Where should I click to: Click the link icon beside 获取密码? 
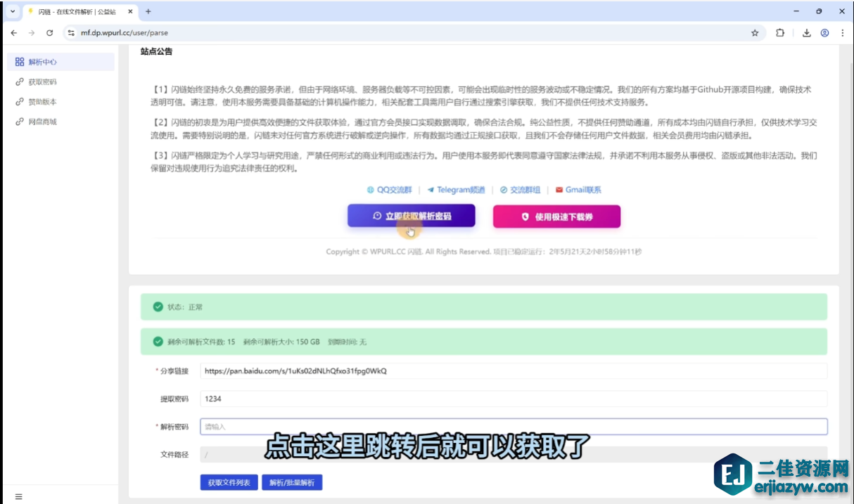(x=19, y=82)
